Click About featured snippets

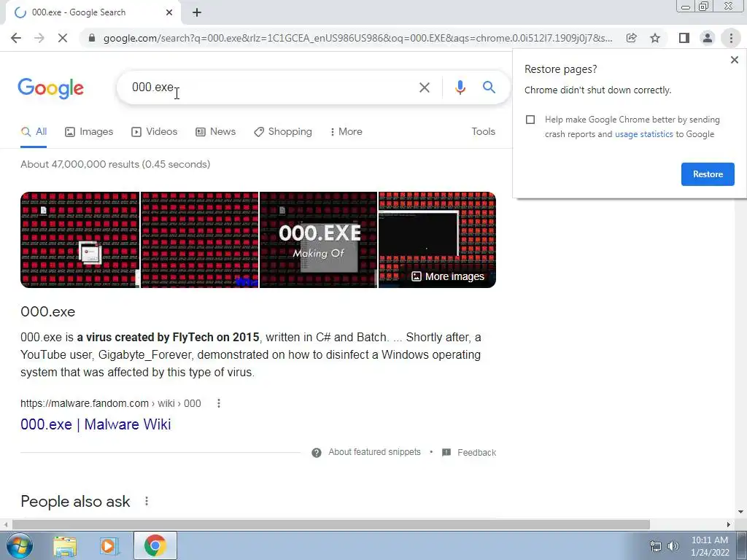click(x=374, y=452)
